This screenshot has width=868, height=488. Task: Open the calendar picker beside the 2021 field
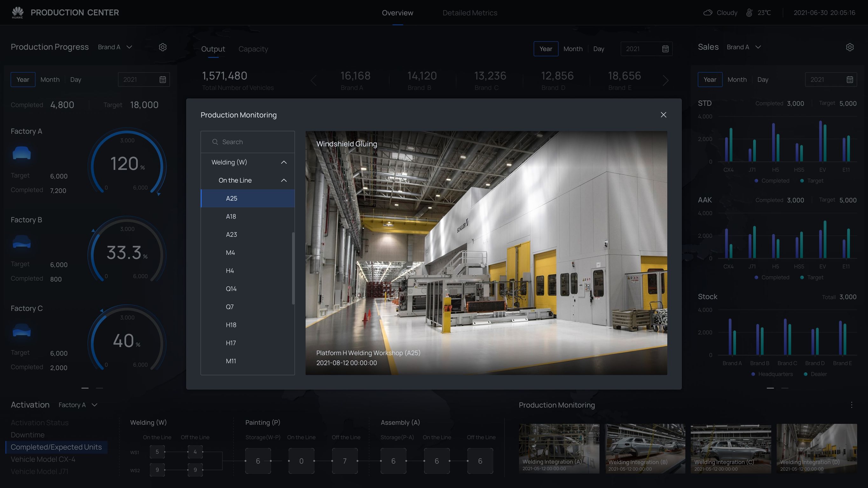pos(665,49)
